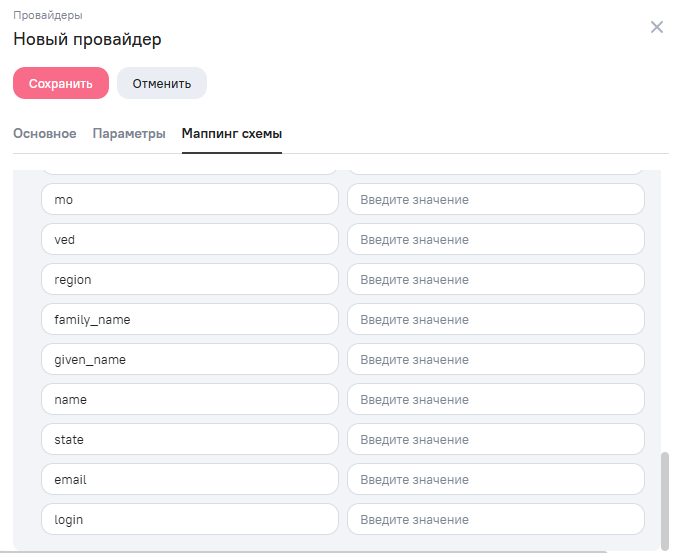Focus the value field next to 'ved'
The width and height of the screenshot is (683, 553).
click(x=495, y=240)
